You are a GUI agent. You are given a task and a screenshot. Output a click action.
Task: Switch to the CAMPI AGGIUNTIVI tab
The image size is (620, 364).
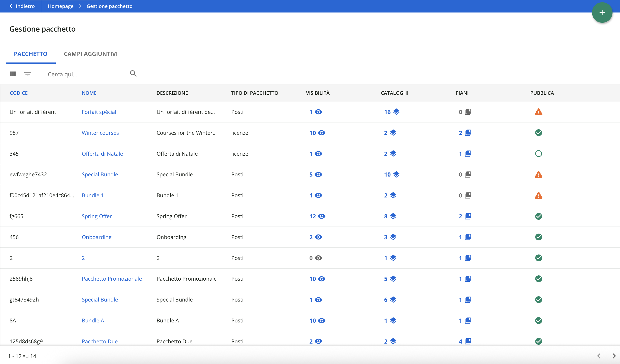(x=91, y=54)
